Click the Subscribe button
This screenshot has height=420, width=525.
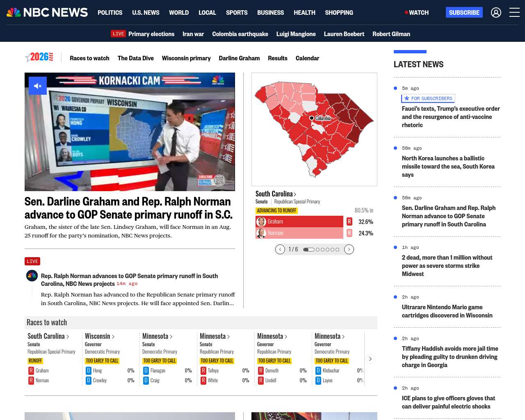tap(464, 13)
